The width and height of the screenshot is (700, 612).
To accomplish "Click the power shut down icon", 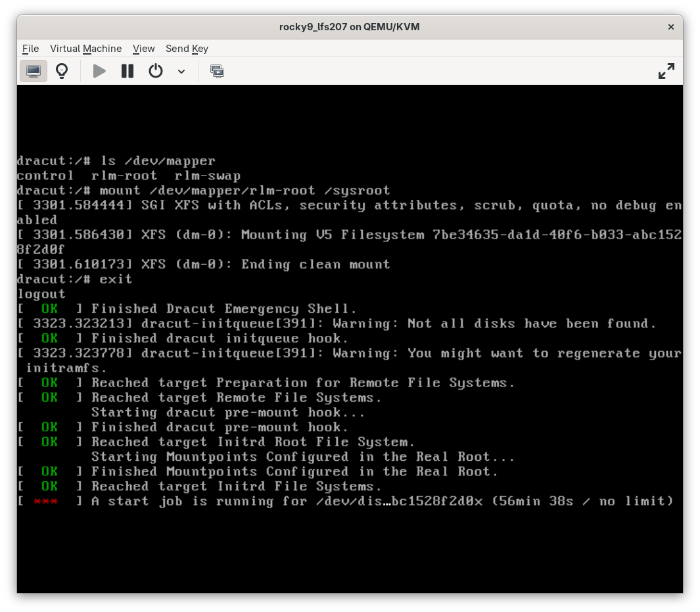I will [x=156, y=70].
